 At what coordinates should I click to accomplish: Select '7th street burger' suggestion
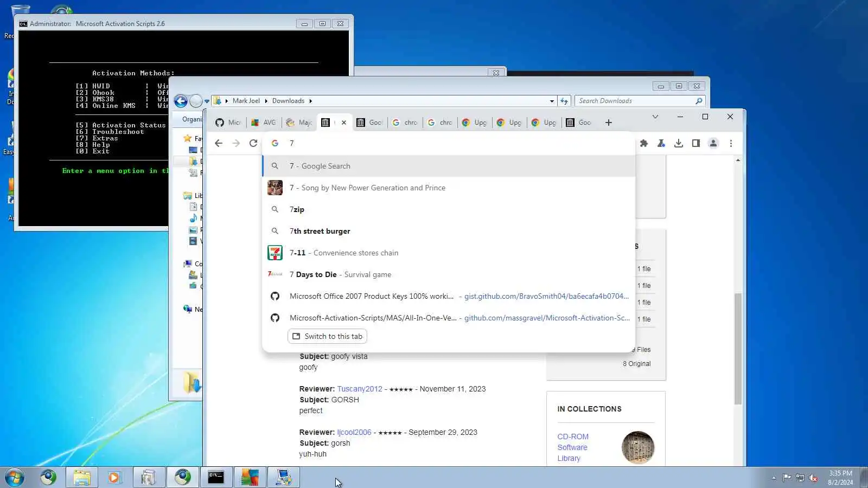pyautogui.click(x=449, y=231)
